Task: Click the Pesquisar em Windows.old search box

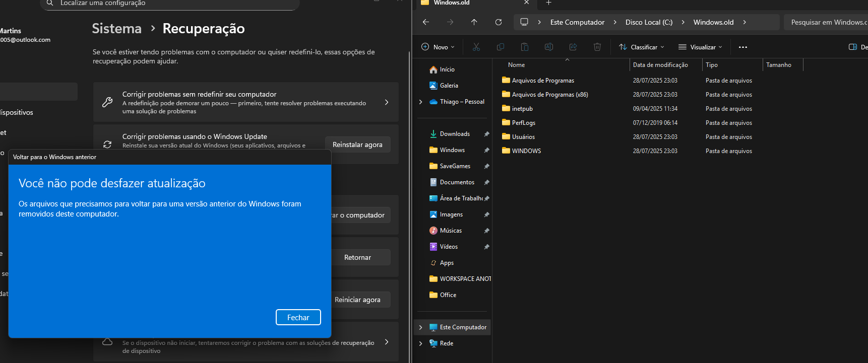Action: coord(826,22)
